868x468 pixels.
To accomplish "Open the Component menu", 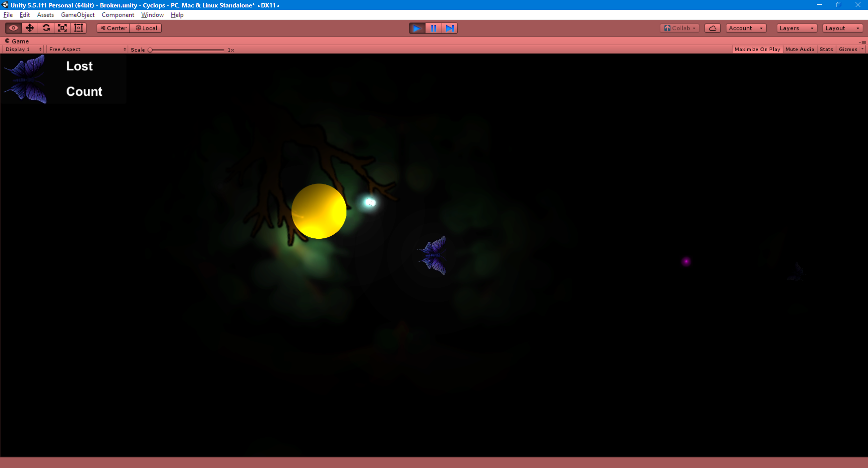I will click(x=118, y=15).
